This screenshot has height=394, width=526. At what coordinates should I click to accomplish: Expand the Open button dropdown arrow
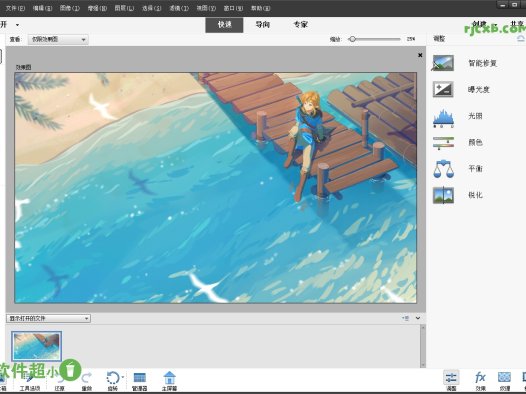pos(17,25)
